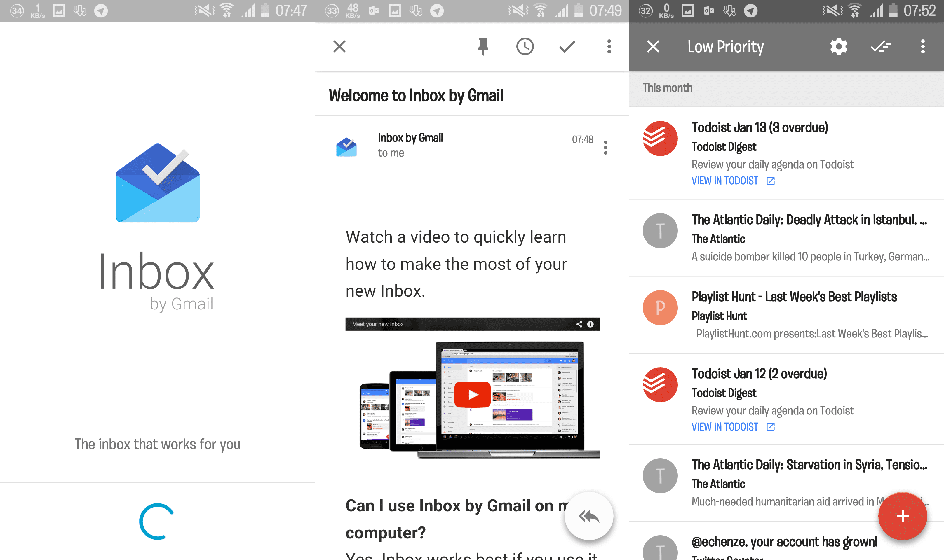Tap 'Review your daily agenda' under Jan 13
The height and width of the screenshot is (560, 944).
(x=773, y=164)
